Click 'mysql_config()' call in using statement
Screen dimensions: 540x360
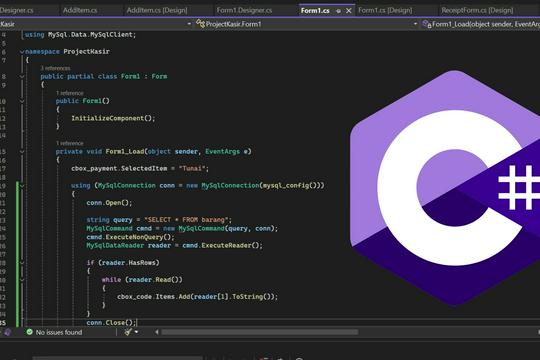point(290,185)
